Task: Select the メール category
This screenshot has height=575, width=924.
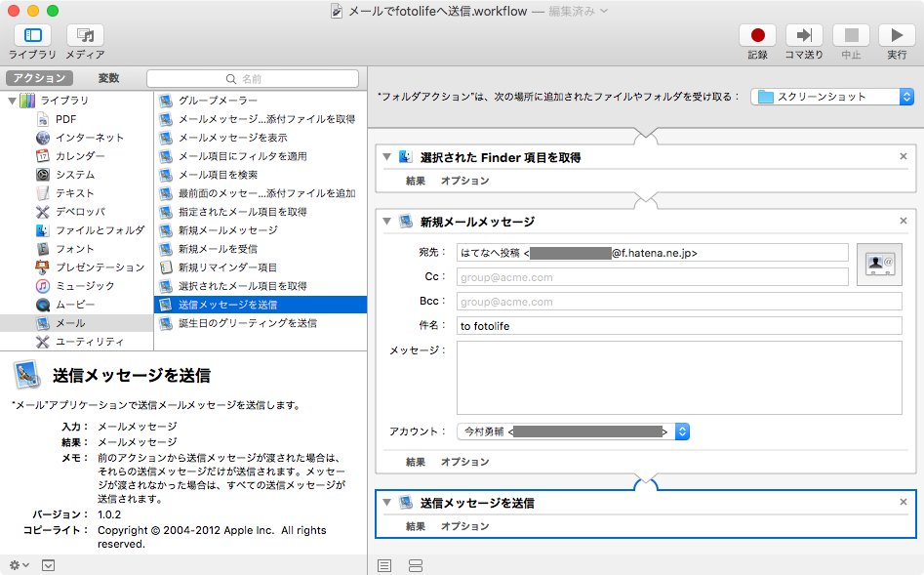Action: click(x=77, y=323)
